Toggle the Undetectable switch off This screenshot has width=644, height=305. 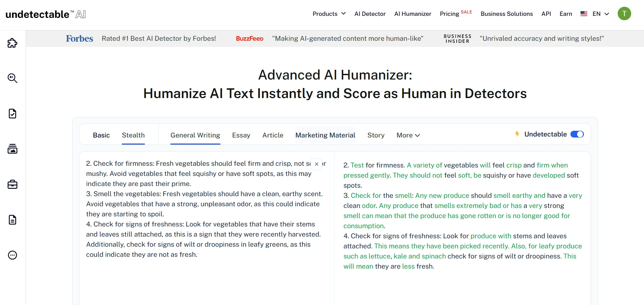tap(577, 134)
